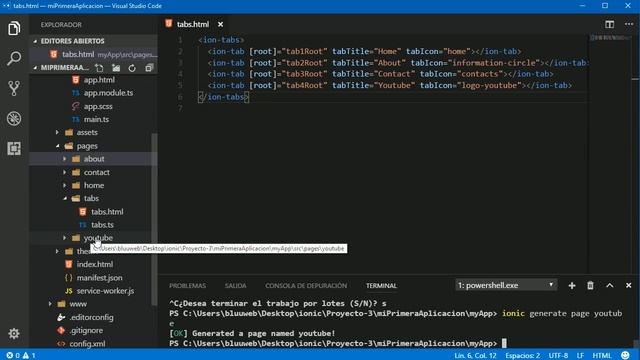The image size is (640, 360).
Task: Open the editor more actions menu
Action: (x=629, y=24)
